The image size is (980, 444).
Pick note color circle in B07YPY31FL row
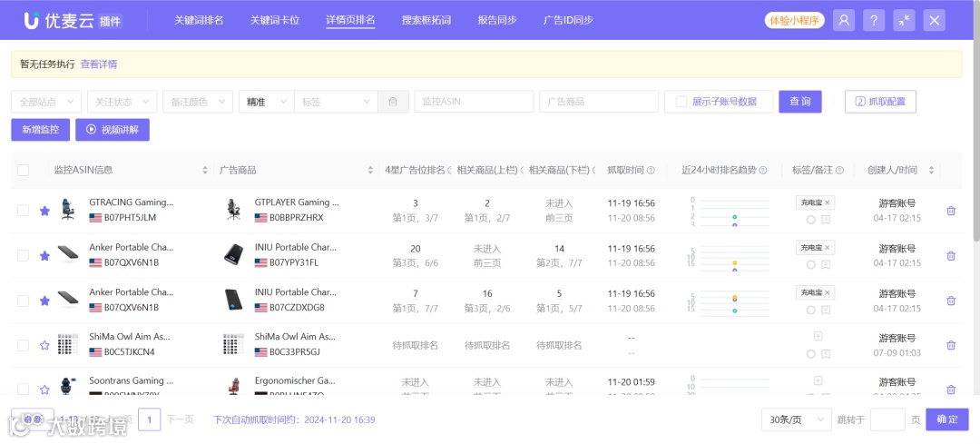(810, 264)
